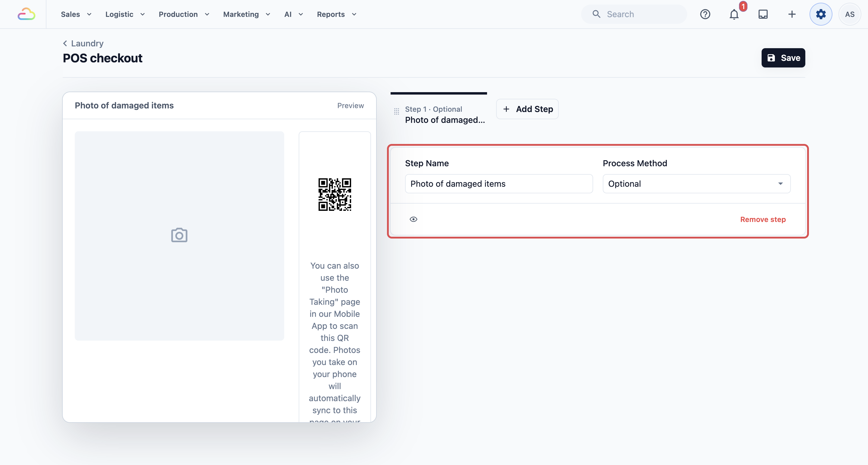Image resolution: width=868 pixels, height=465 pixels.
Task: Open the Logistic menu
Action: (x=125, y=14)
